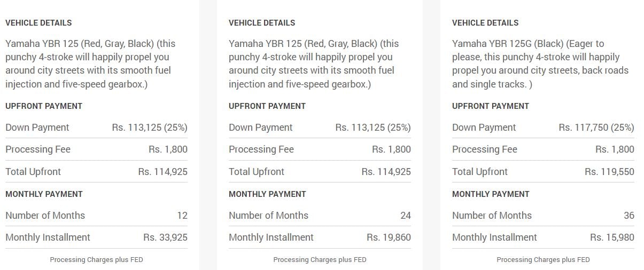Click the Rs. 19,860 monthly installment amount
Image resolution: width=644 pixels, height=270 pixels.
pyautogui.click(x=389, y=237)
